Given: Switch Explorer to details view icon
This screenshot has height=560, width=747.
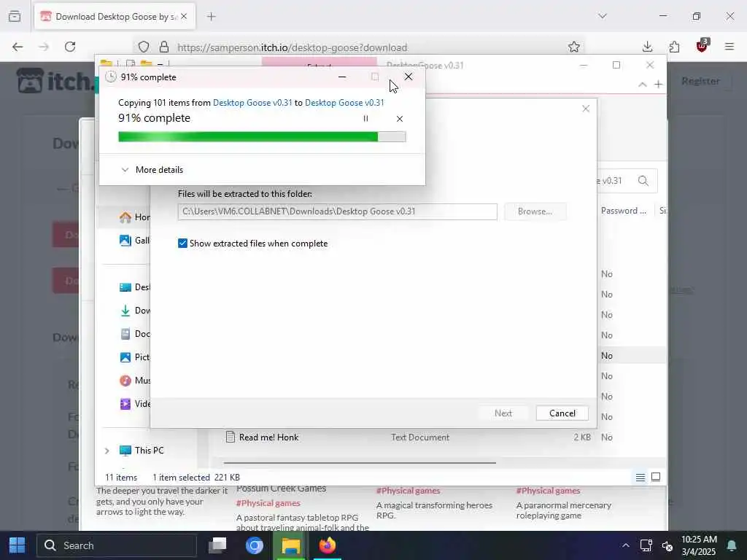Looking at the screenshot, I should tap(640, 477).
